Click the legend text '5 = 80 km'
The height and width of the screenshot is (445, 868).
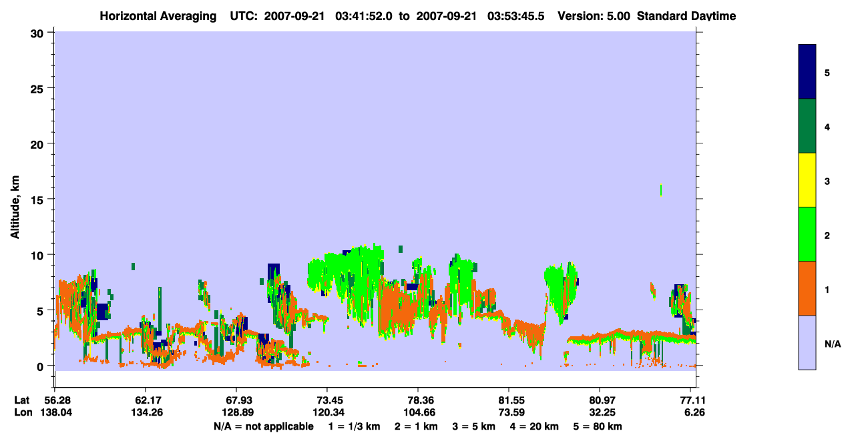[x=598, y=426]
